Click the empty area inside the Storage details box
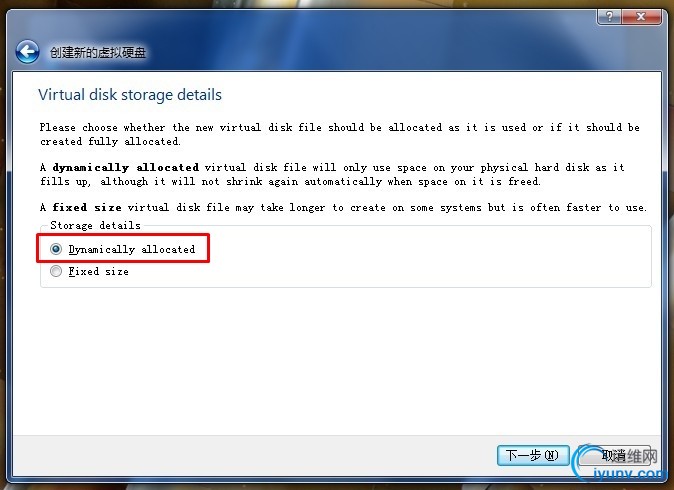 [430, 260]
